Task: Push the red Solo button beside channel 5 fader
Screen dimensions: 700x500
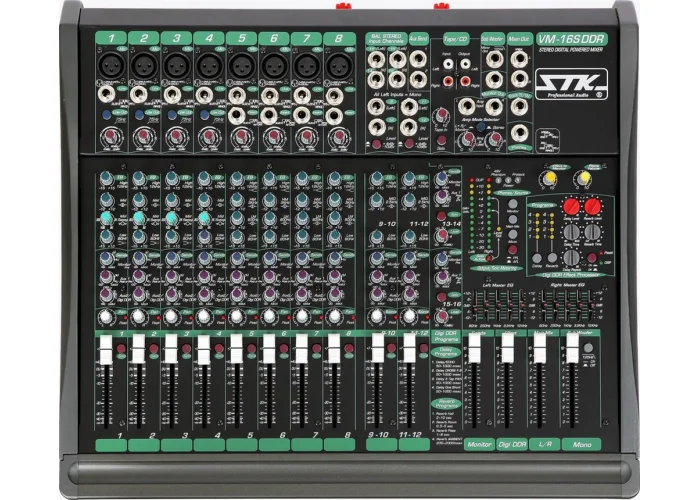Action: point(251,349)
